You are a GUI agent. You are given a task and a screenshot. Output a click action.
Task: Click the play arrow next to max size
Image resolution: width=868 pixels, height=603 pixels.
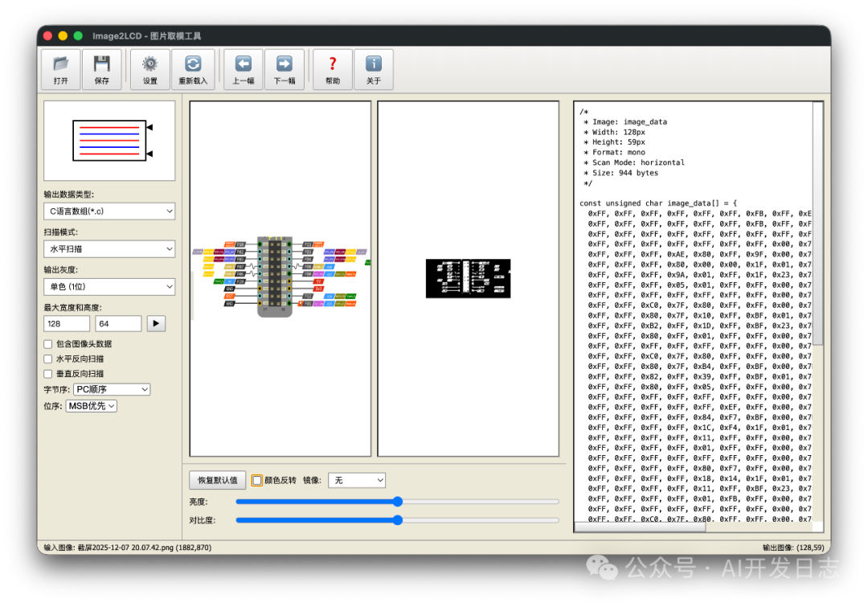pyautogui.click(x=156, y=323)
